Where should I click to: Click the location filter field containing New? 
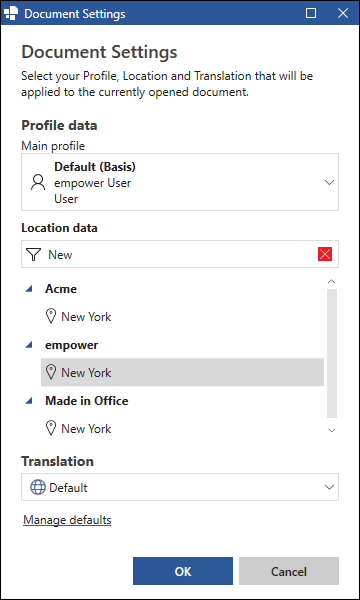(180, 254)
